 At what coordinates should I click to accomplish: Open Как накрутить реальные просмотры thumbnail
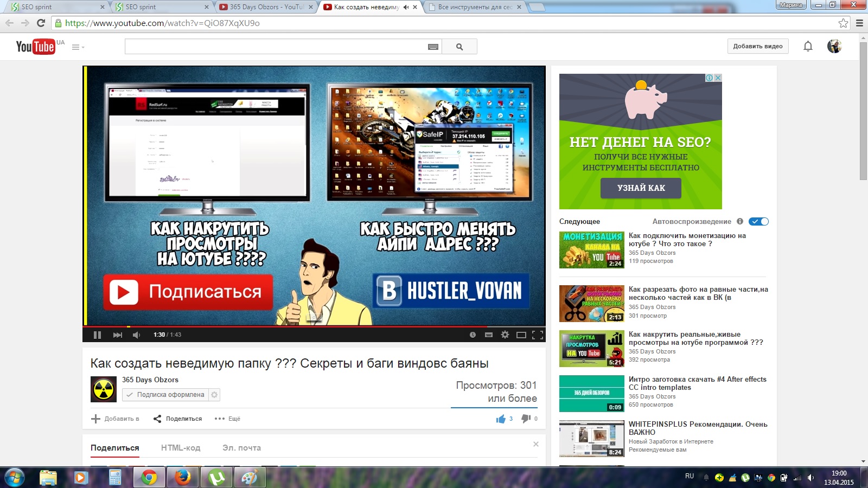pyautogui.click(x=592, y=349)
